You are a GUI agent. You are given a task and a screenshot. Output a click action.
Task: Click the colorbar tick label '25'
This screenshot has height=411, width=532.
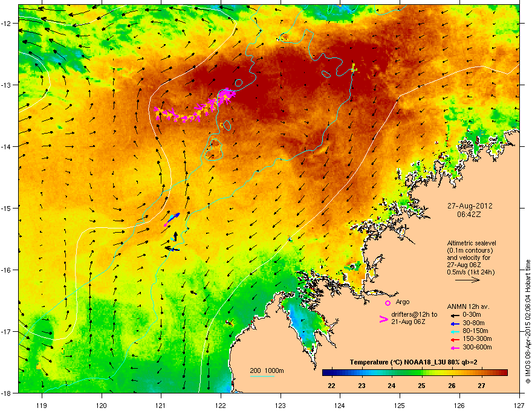(x=422, y=386)
